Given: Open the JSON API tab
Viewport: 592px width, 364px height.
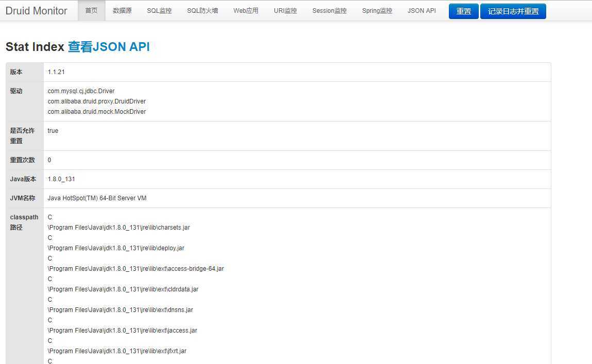Looking at the screenshot, I should pos(421,11).
